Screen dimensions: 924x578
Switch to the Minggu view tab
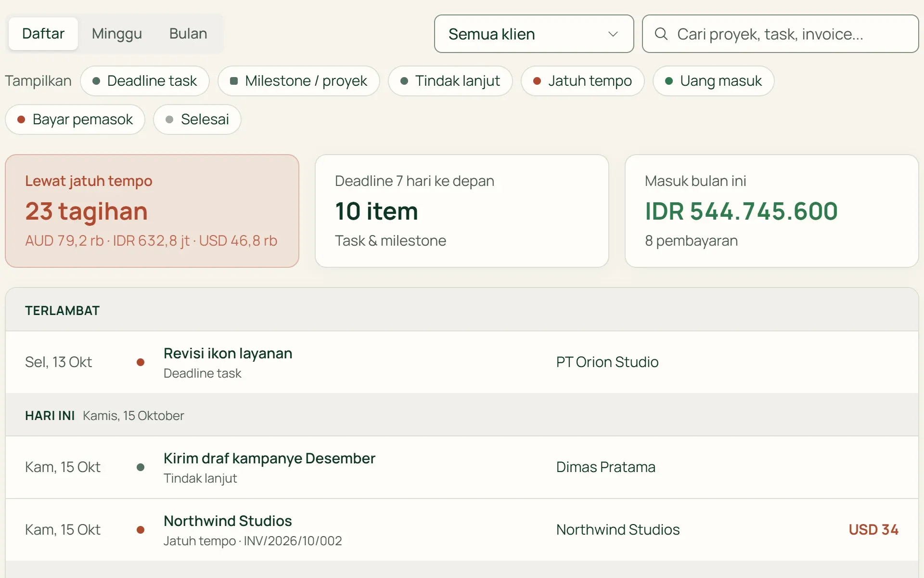pyautogui.click(x=117, y=34)
